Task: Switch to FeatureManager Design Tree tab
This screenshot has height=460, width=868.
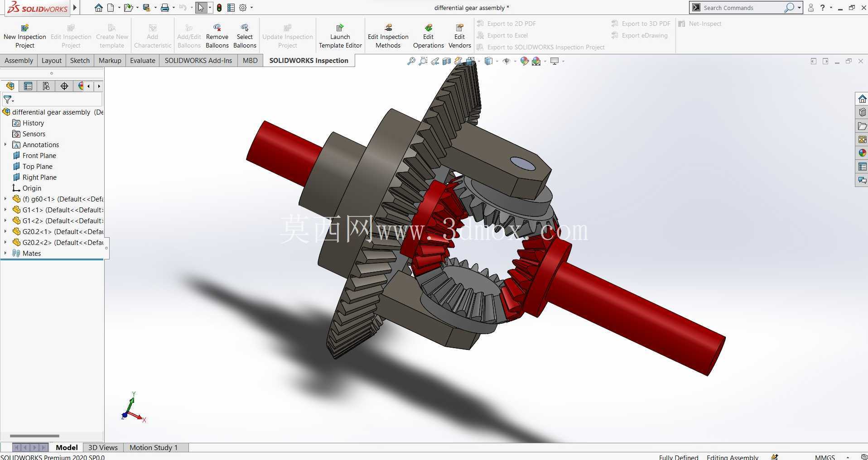Action: 10,86
